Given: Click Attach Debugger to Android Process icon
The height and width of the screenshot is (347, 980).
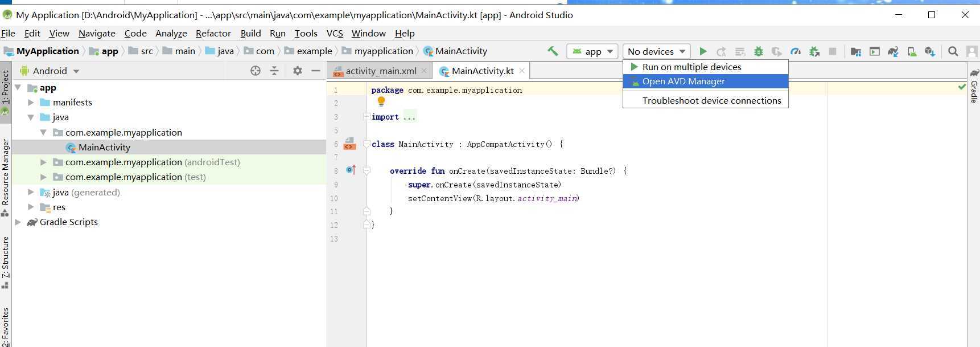Looking at the screenshot, I should point(814,51).
